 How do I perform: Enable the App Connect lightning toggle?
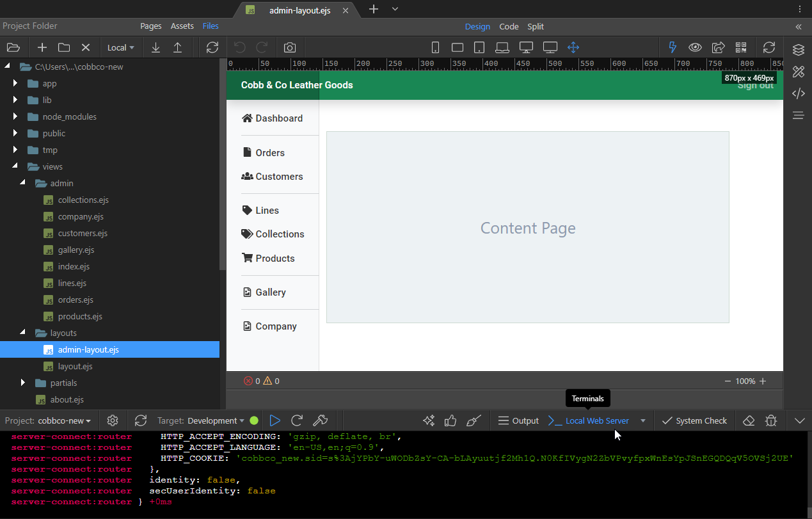coord(672,47)
